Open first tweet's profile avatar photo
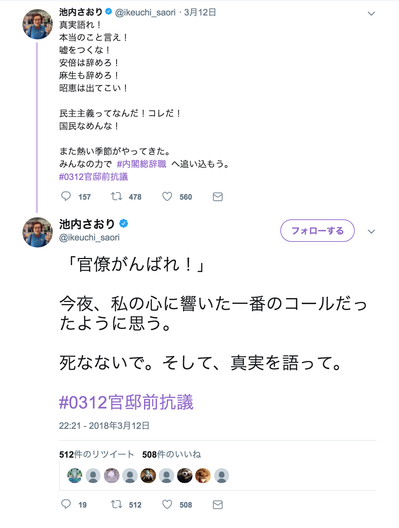The width and height of the screenshot is (399, 528). click(x=37, y=24)
